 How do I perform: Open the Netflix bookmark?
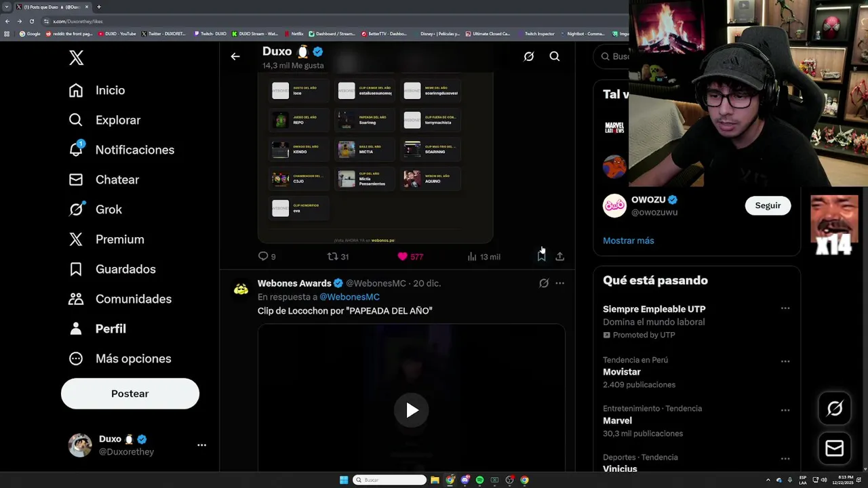tap(294, 33)
